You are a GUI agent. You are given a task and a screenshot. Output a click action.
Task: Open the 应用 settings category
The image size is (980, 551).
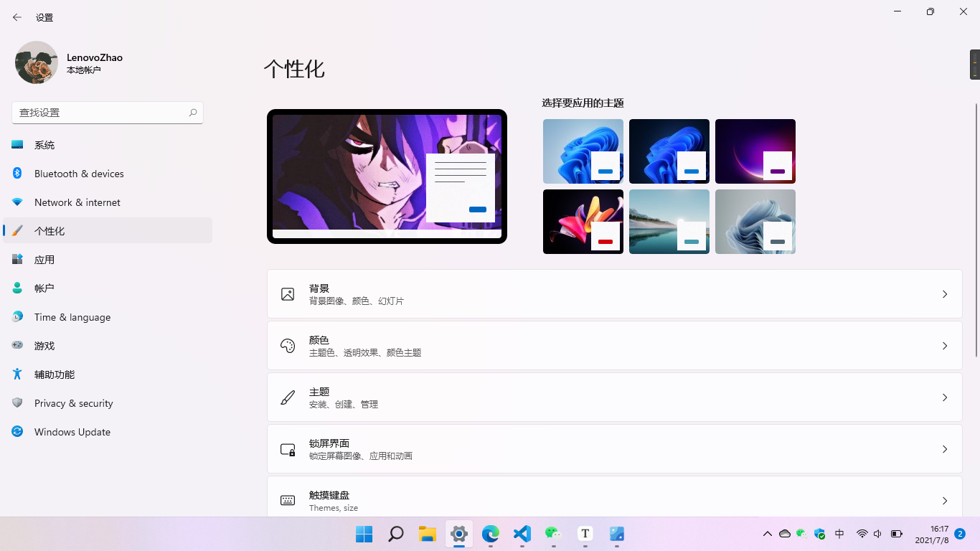coord(108,260)
